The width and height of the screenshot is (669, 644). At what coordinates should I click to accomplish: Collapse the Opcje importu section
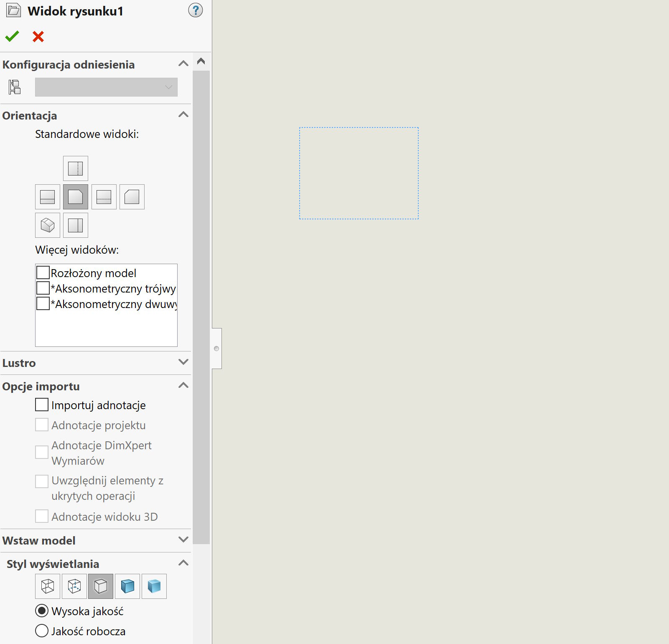[x=183, y=386]
